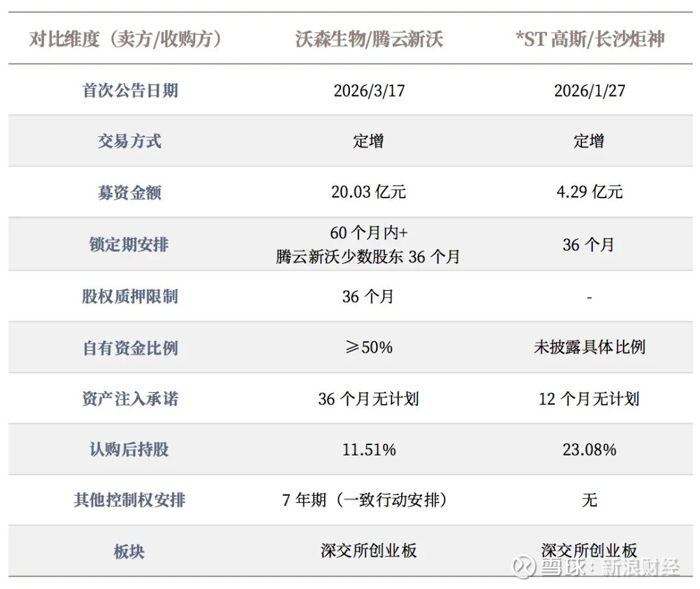Screen dimensions: 700x589
Task: Select the row label 股权质押限制
Action: click(130, 296)
